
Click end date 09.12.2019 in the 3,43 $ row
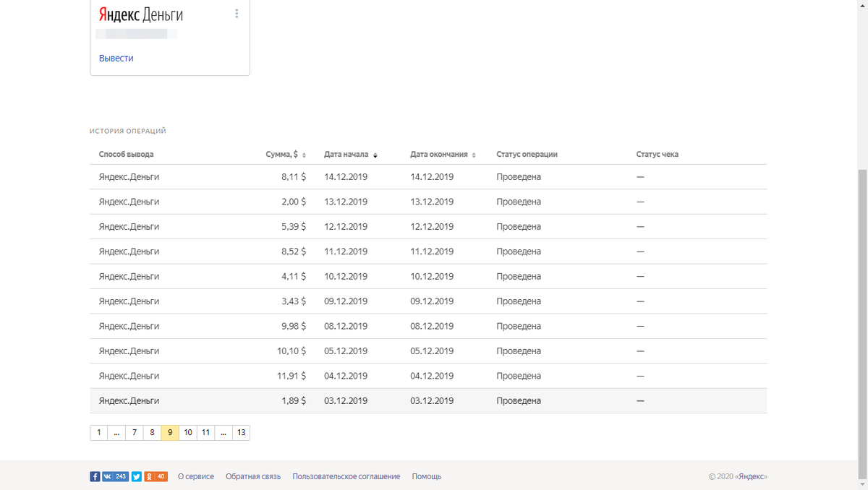click(x=432, y=301)
